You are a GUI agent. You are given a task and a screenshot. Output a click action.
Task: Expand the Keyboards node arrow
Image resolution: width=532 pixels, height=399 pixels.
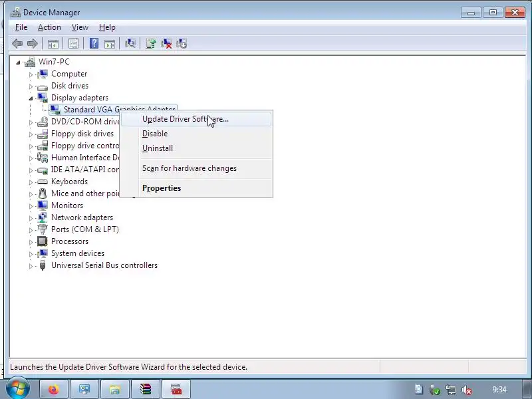(31, 182)
